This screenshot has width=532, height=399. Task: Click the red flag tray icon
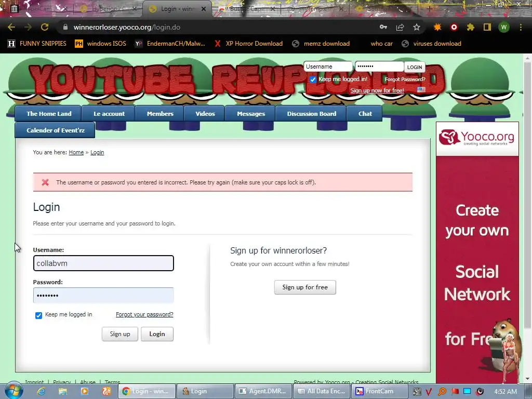click(455, 392)
